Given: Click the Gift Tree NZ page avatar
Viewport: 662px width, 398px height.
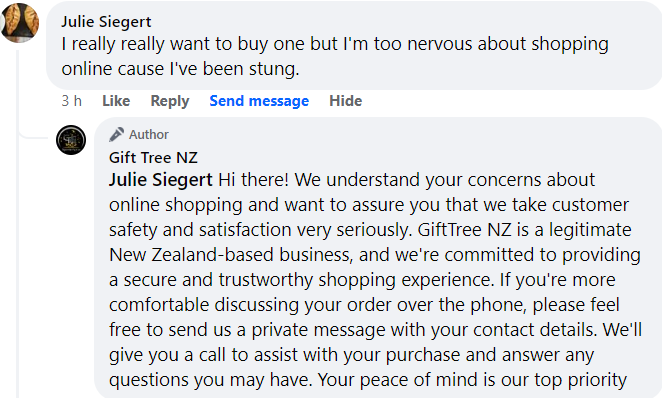Looking at the screenshot, I should (71, 140).
